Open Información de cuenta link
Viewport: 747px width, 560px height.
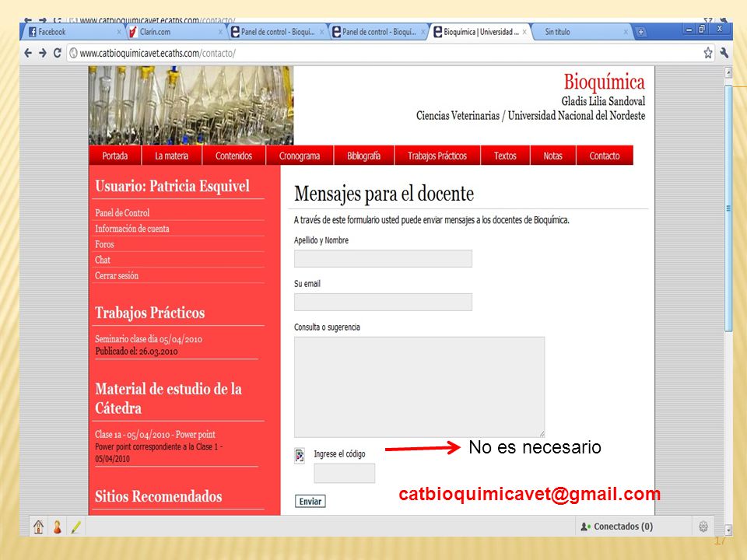point(132,229)
